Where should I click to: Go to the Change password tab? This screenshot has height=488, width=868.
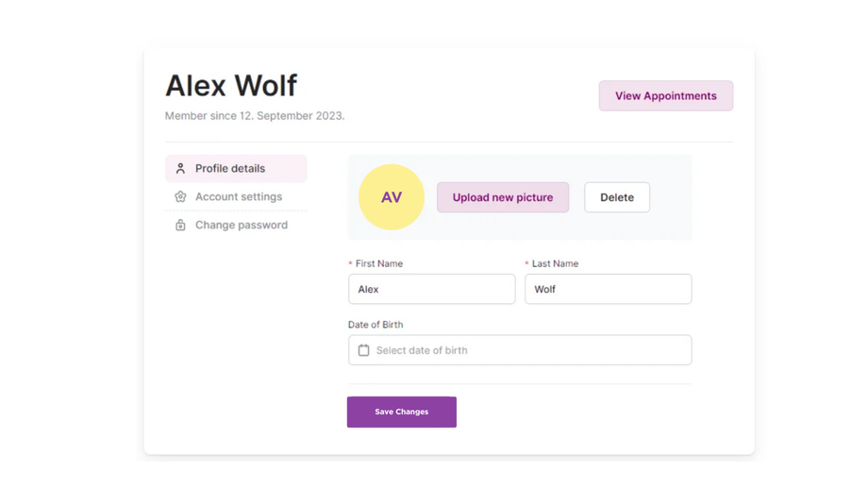(242, 225)
